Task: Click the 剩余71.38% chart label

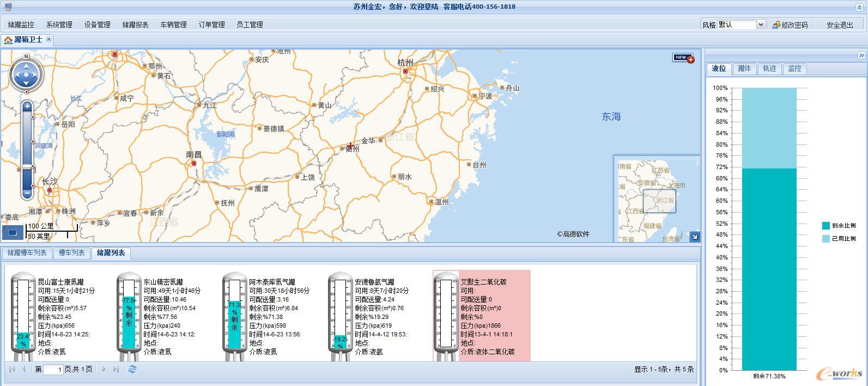Action: 769,376
